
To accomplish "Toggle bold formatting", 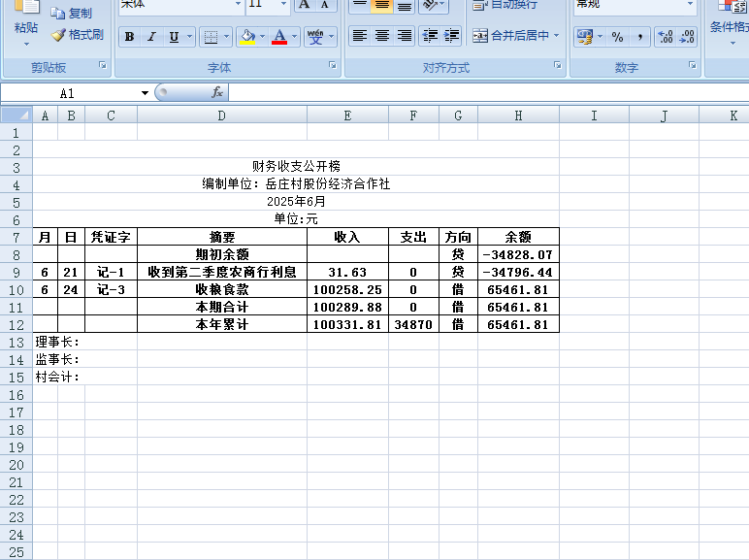I will click(129, 37).
